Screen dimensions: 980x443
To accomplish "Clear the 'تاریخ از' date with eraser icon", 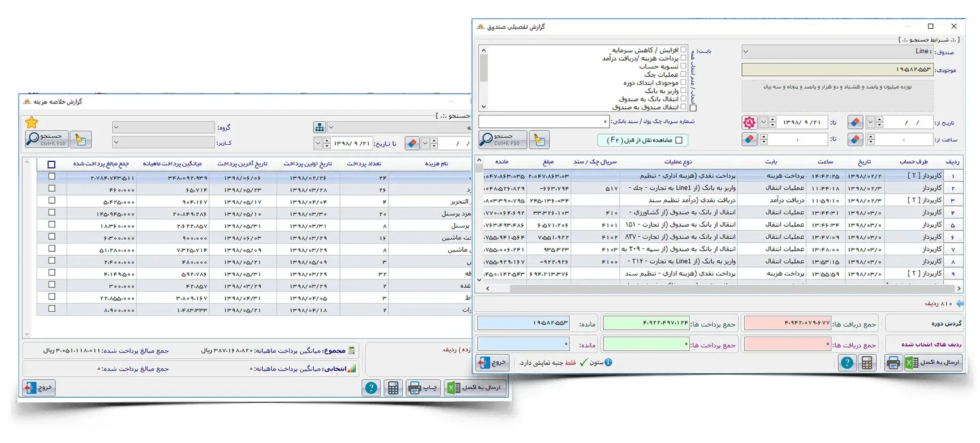I will click(x=855, y=122).
